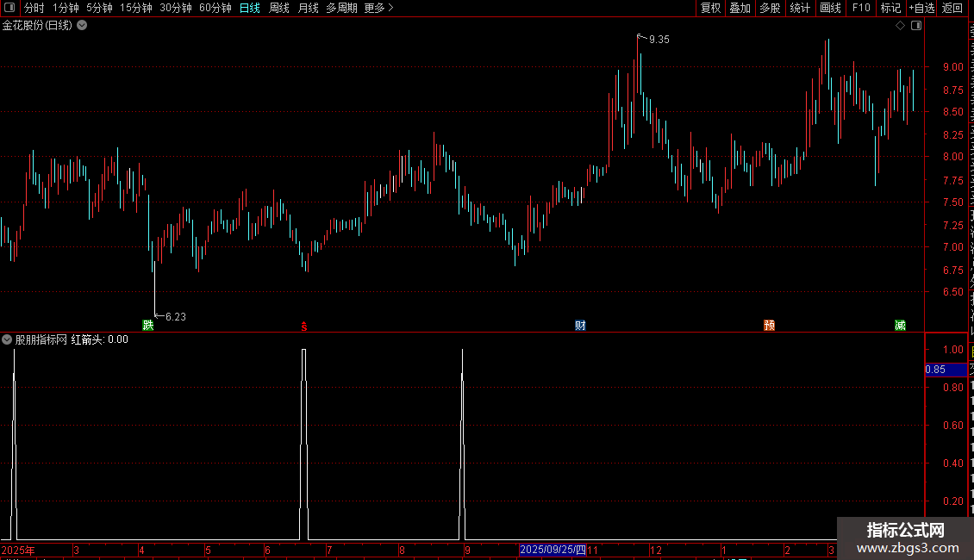The image size is (974, 560).
Task: Add stock via +自选 button
Action: pyautogui.click(x=921, y=8)
